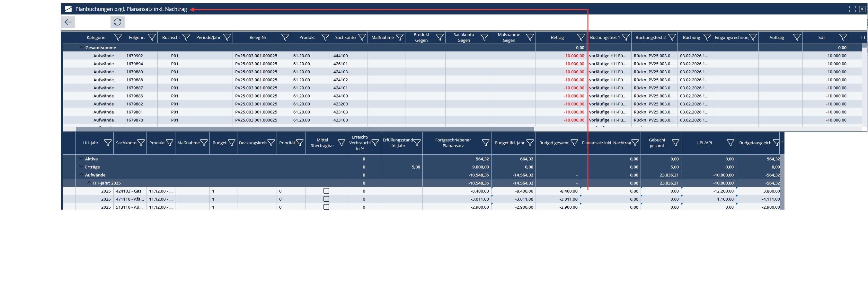Open filter for Kategorie column
The height and width of the screenshot is (289, 868).
pos(118,37)
